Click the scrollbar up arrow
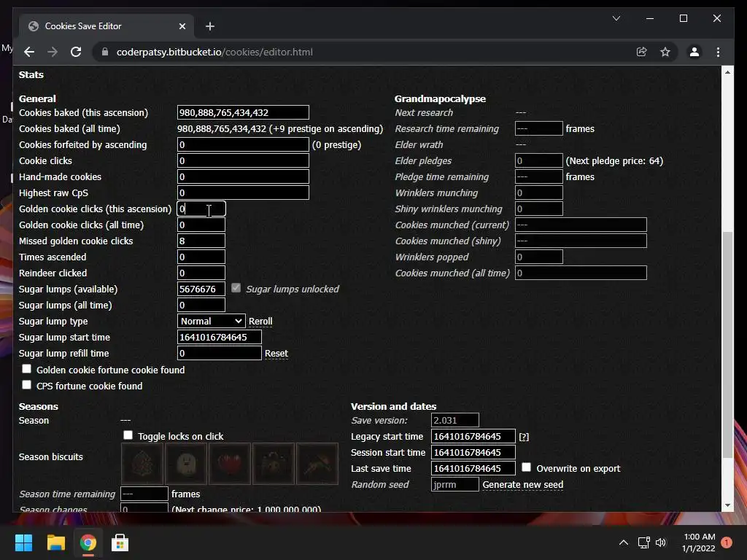 click(727, 72)
